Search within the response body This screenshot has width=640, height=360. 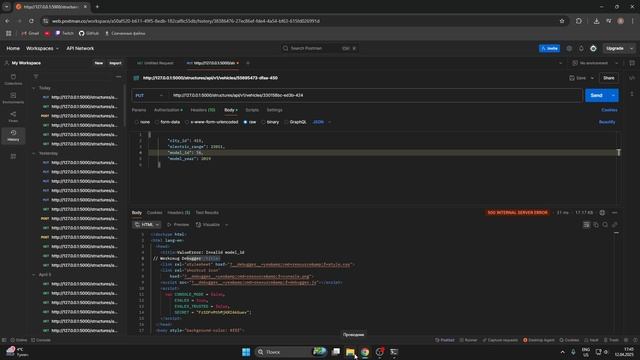605,224
